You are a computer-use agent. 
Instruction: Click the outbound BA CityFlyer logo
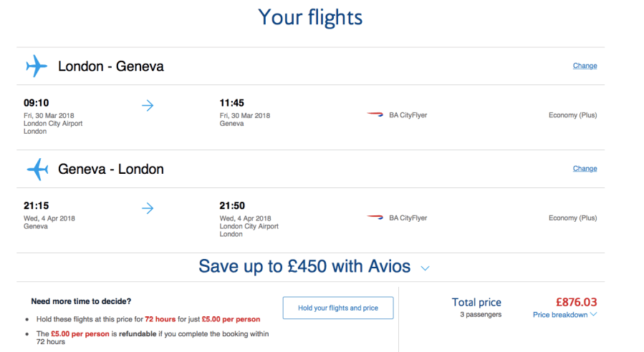(x=375, y=115)
